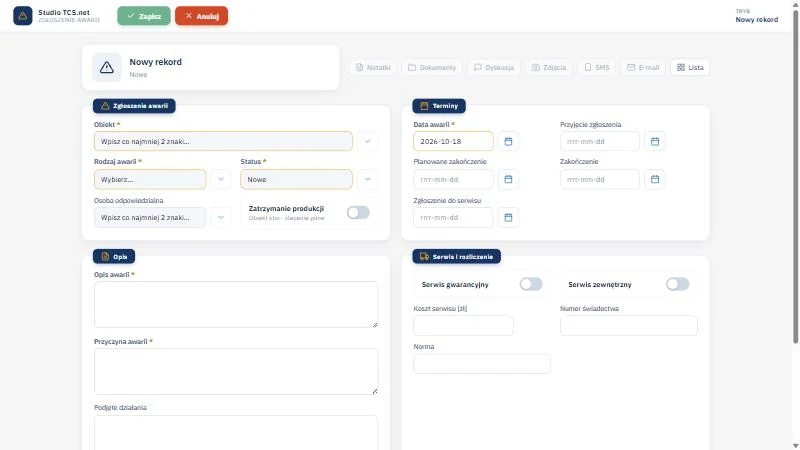Click the Opis section badge

(114, 256)
